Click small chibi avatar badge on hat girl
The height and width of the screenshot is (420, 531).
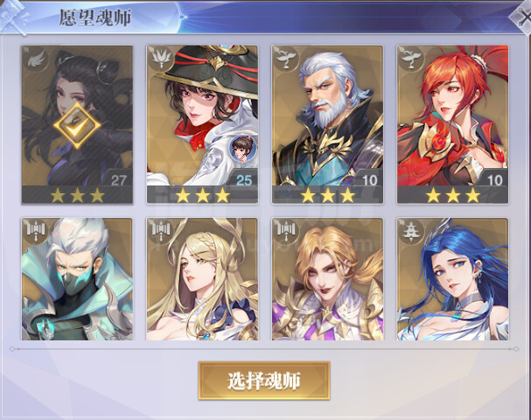pos(242,148)
